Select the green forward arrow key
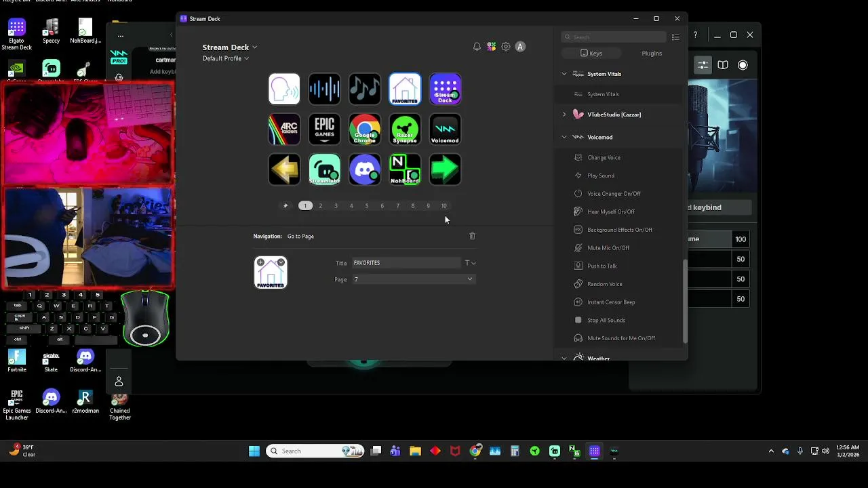 click(445, 169)
